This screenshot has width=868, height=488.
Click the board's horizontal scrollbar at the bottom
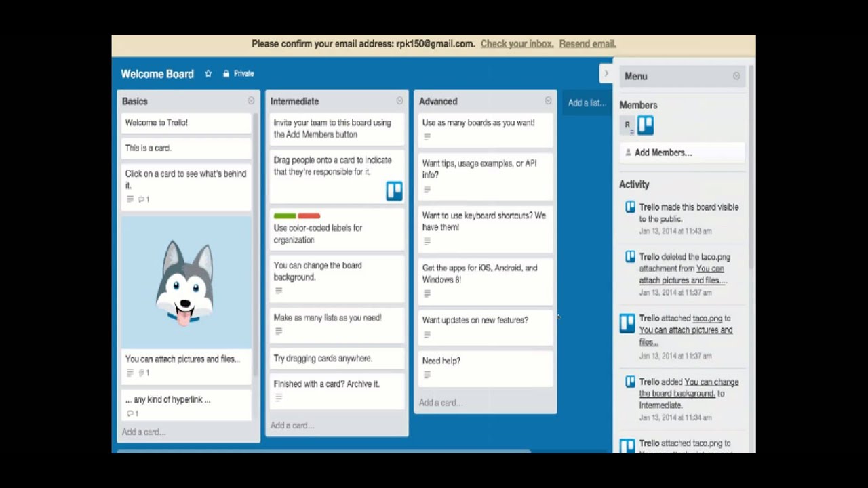coord(324,451)
